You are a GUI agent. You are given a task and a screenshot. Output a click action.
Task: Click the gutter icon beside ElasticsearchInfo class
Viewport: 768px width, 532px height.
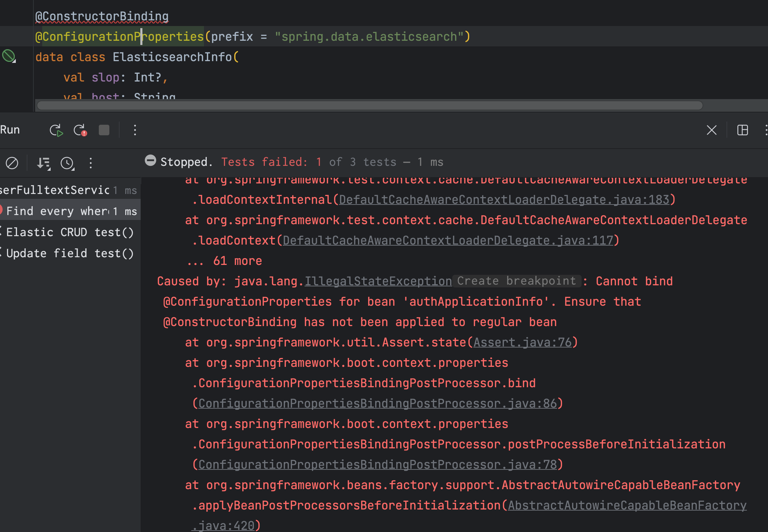tap(9, 56)
